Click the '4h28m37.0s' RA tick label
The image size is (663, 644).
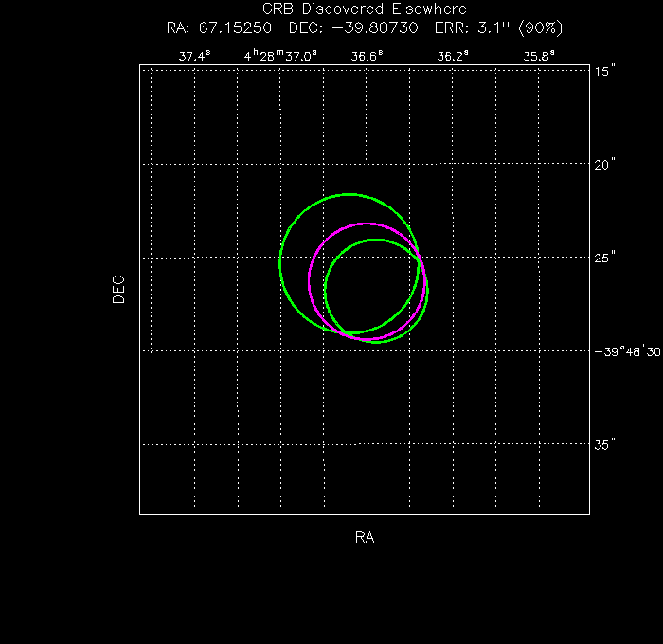pyautogui.click(x=280, y=55)
